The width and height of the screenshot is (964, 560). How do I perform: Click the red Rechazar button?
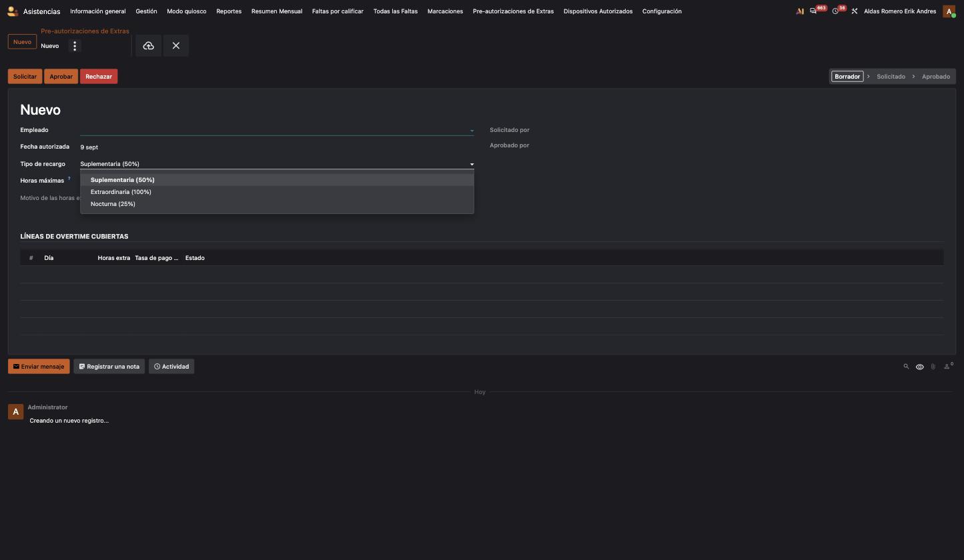[99, 77]
